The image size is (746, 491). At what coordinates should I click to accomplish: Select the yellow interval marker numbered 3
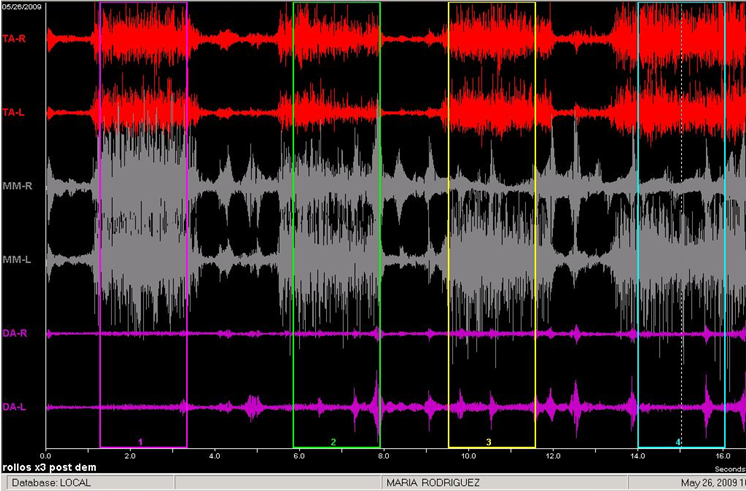tap(489, 441)
